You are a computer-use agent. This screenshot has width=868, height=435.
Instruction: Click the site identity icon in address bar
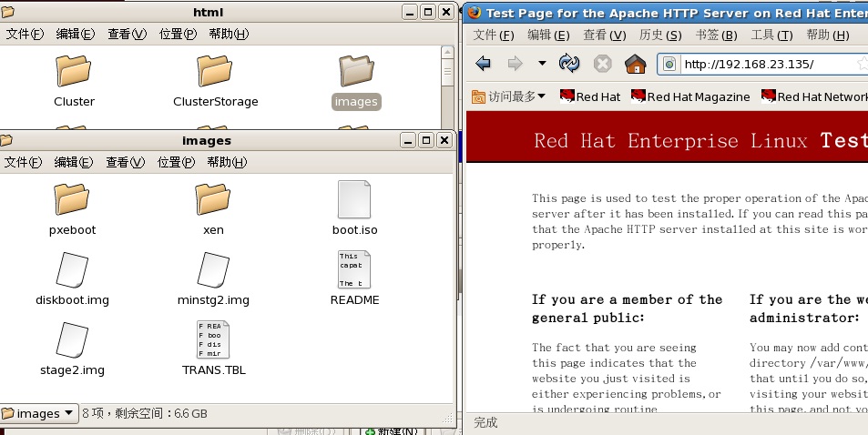(x=669, y=65)
